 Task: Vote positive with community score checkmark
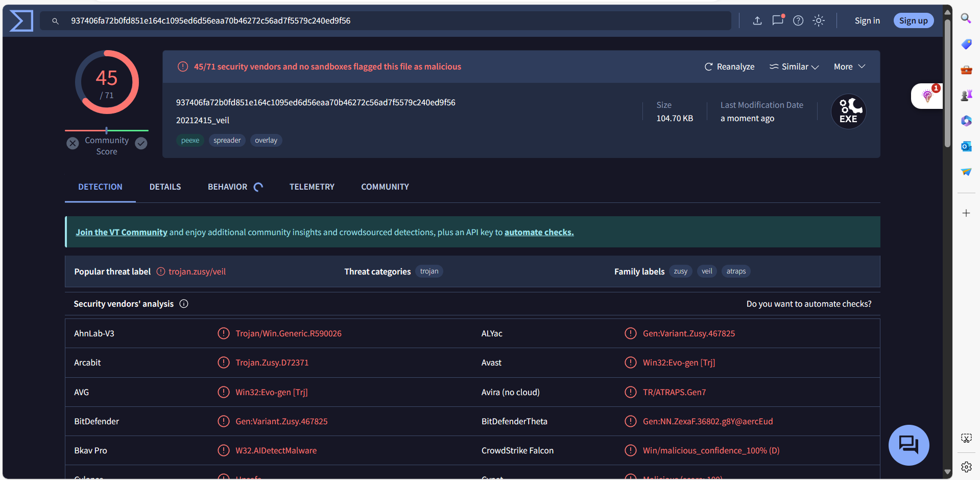tap(141, 144)
